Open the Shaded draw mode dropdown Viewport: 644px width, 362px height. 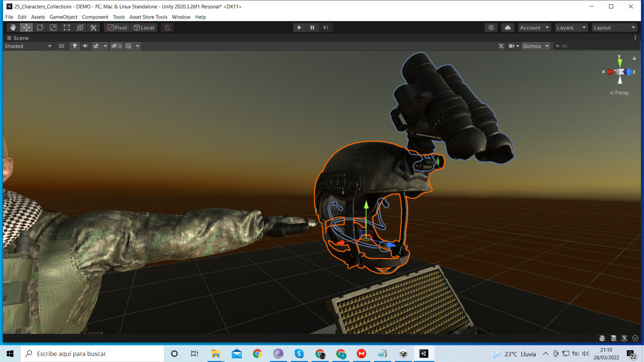(28, 46)
